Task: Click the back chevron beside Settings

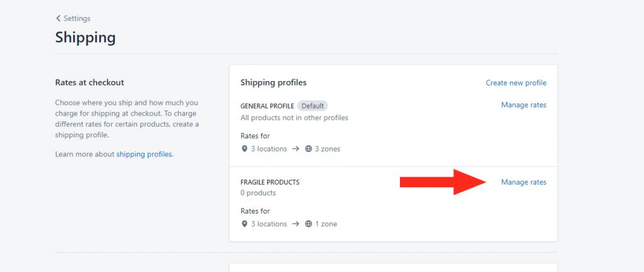Action: pyautogui.click(x=58, y=19)
